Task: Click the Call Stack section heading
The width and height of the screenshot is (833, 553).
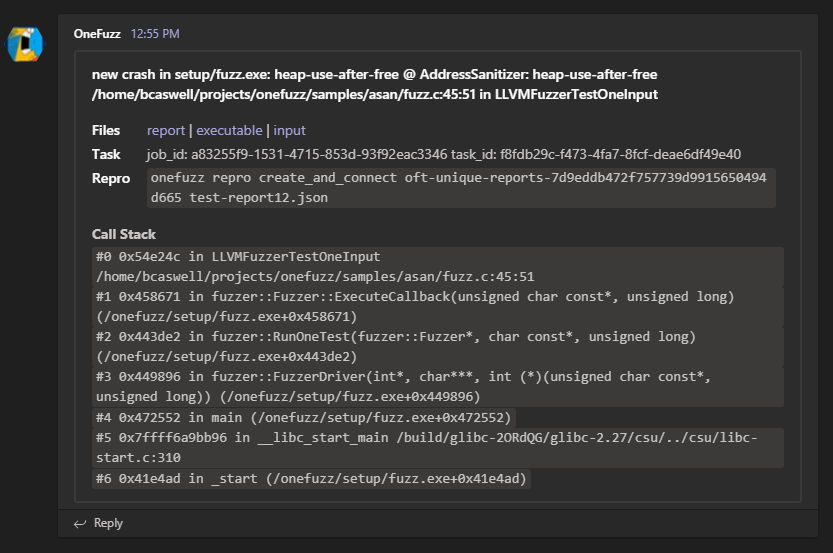Action: point(124,234)
